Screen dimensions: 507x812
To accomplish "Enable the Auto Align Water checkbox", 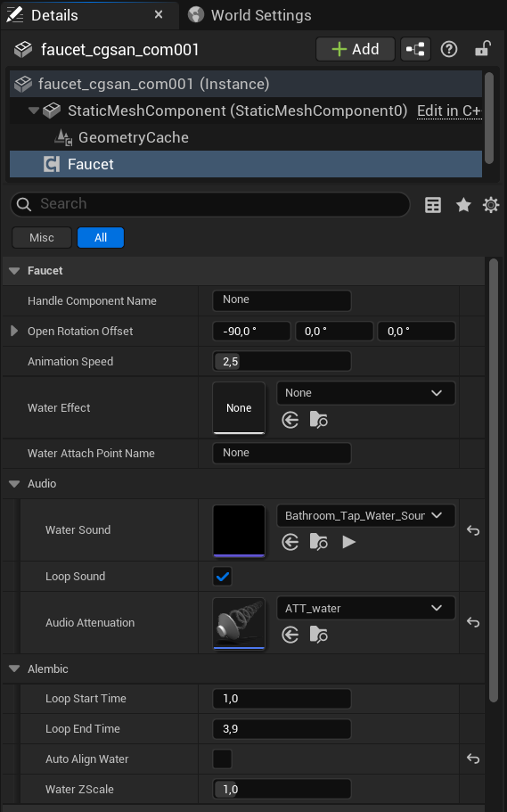I will click(223, 759).
